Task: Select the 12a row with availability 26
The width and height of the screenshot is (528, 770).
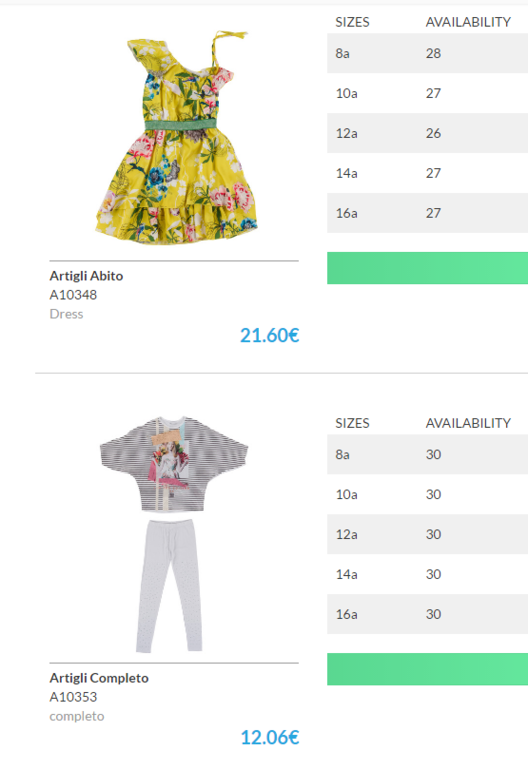Action: [x=427, y=133]
